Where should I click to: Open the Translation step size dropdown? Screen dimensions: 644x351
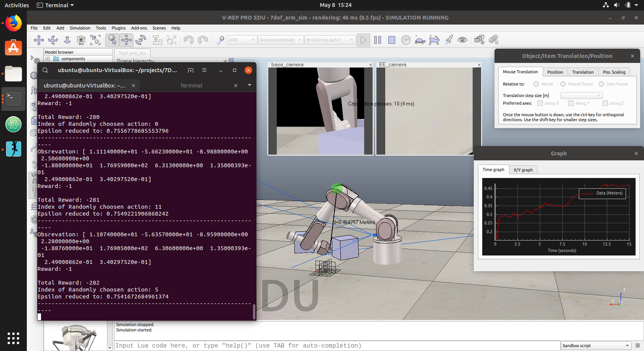tap(582, 96)
